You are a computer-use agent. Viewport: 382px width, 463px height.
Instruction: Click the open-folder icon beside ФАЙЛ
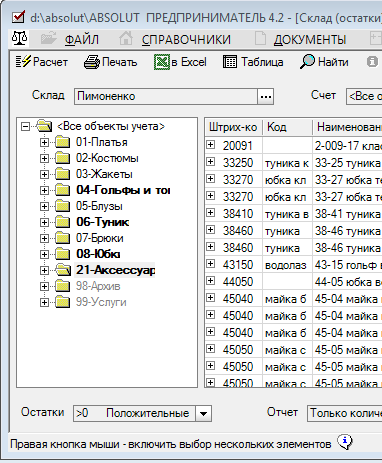[x=49, y=39]
